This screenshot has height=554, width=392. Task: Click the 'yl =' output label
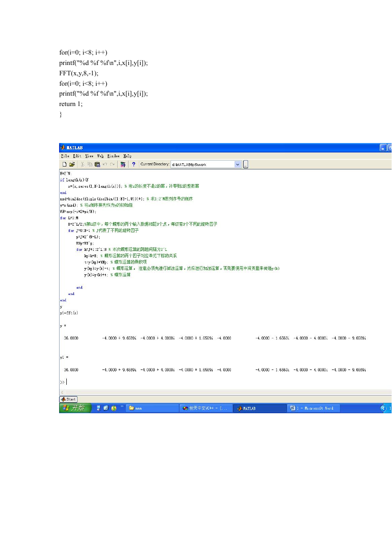(63, 357)
